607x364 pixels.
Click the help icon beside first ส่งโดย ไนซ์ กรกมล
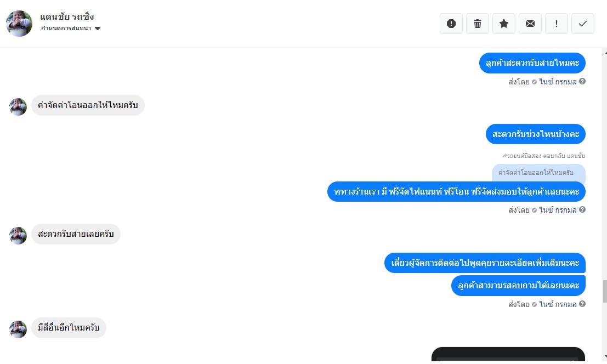click(x=582, y=81)
